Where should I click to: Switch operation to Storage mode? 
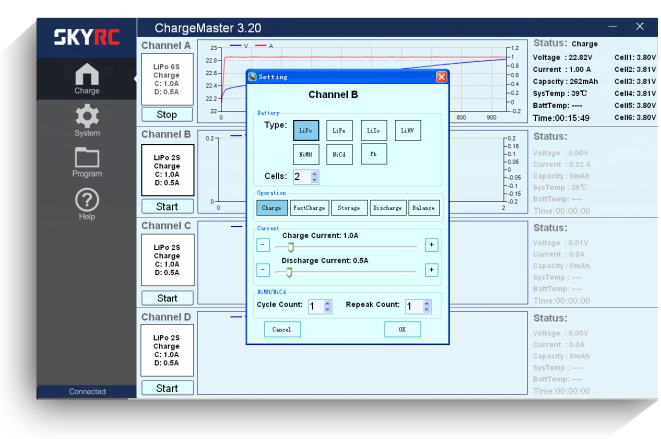click(x=347, y=208)
